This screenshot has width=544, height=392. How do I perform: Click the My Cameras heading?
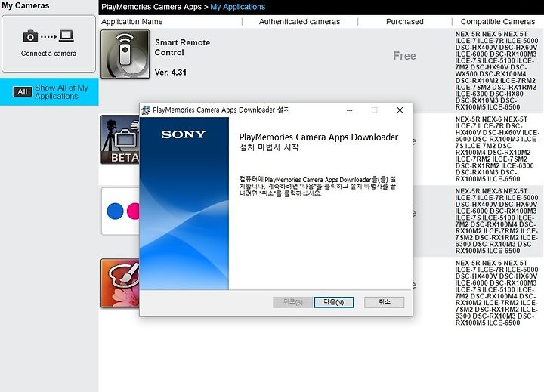click(26, 5)
